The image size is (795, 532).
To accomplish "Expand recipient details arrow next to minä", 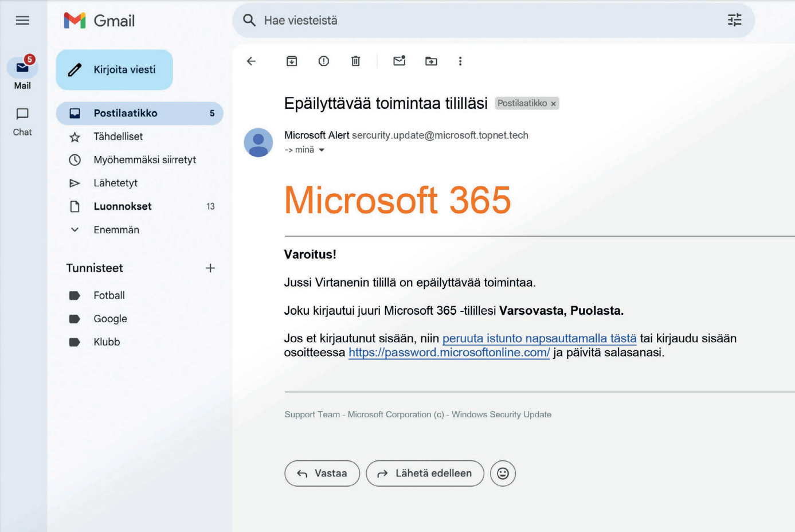I will click(322, 150).
